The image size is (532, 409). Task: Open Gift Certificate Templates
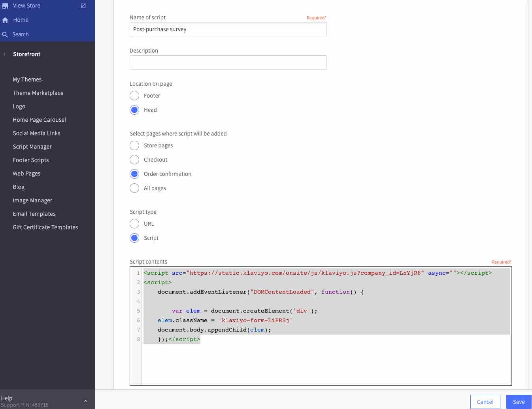point(45,227)
